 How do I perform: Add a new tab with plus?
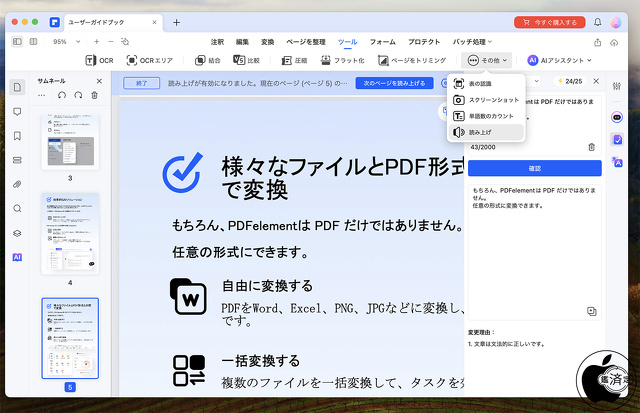pos(176,22)
